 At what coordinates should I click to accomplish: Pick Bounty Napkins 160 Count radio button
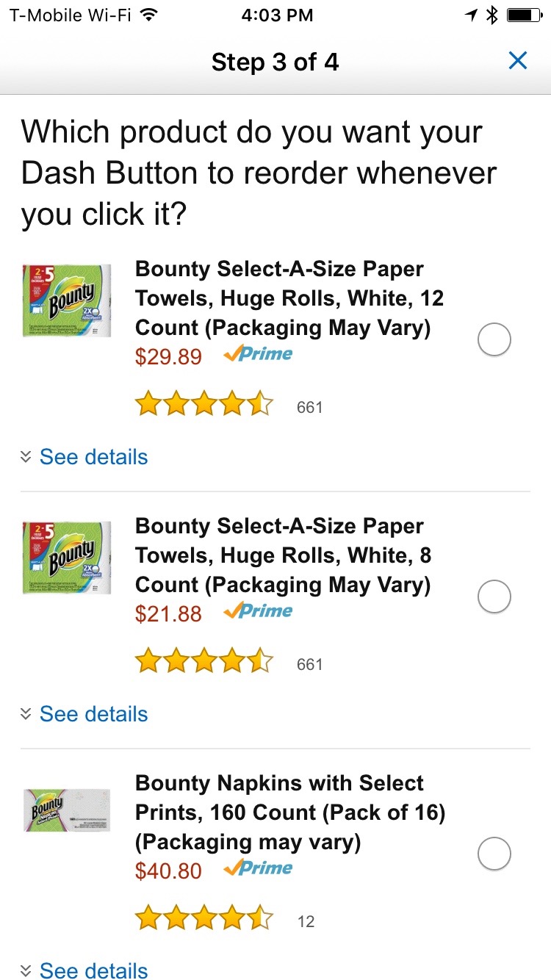494,854
